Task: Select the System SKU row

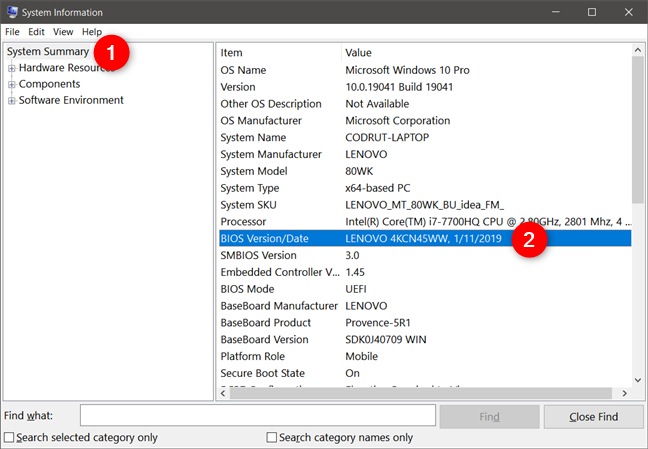Action: (425, 205)
